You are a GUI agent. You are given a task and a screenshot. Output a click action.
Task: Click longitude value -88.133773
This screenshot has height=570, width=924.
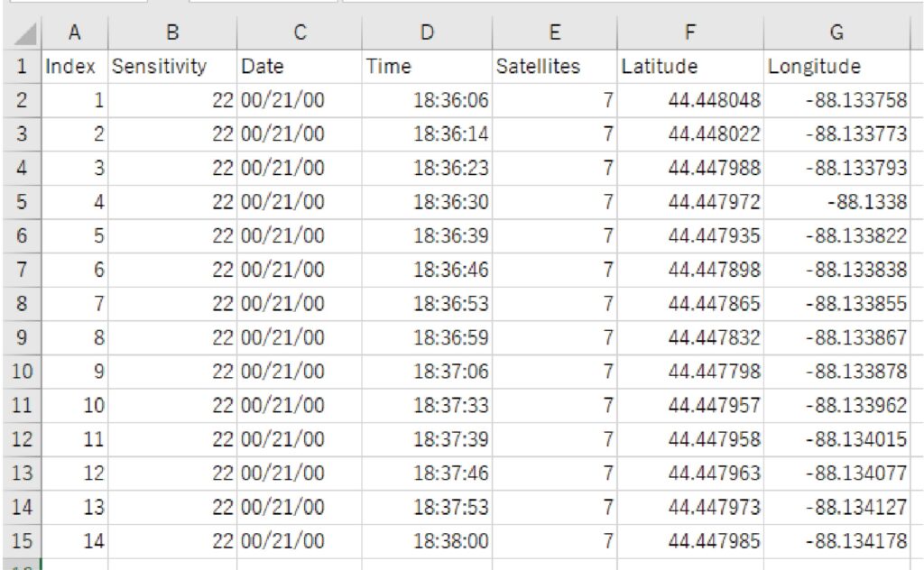[836, 134]
